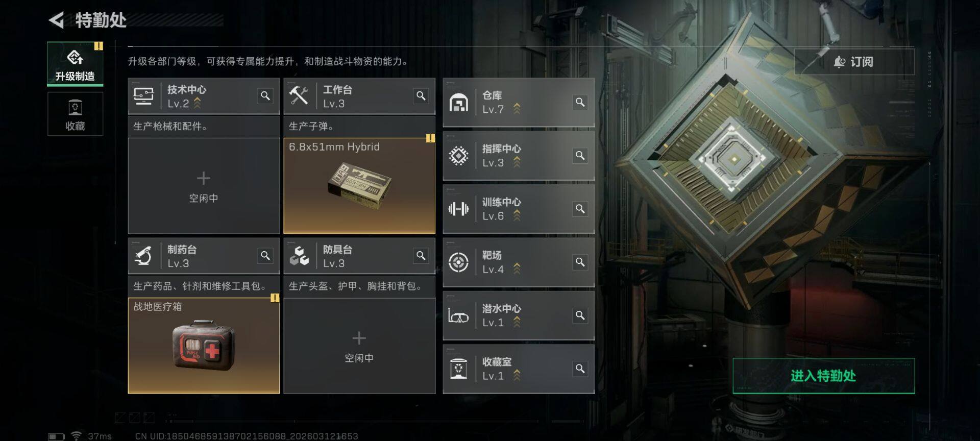Open magnifier details for 工作台

click(x=421, y=95)
